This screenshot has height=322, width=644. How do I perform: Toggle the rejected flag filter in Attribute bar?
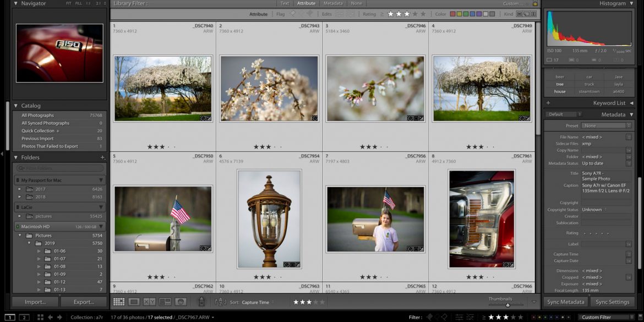(x=309, y=14)
